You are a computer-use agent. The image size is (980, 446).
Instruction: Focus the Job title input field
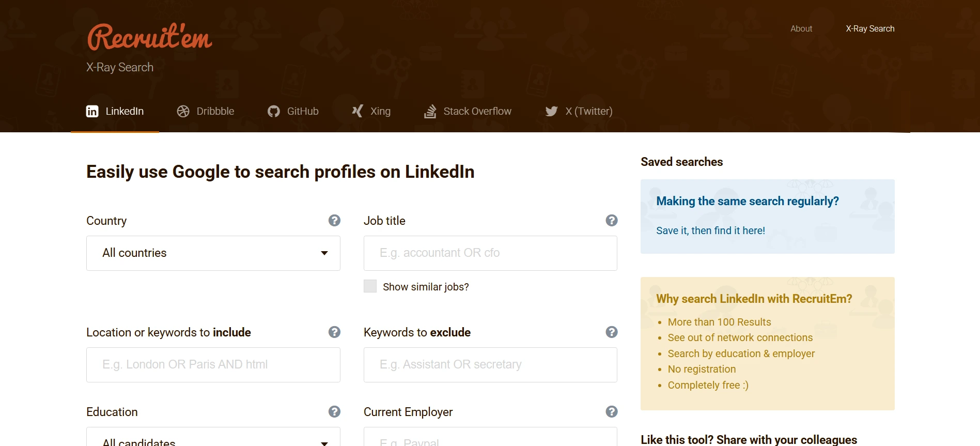(490, 253)
